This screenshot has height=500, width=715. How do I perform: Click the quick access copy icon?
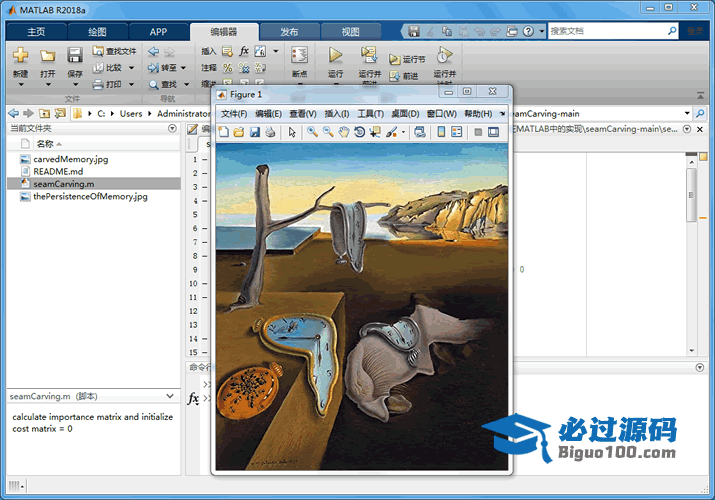[447, 31]
